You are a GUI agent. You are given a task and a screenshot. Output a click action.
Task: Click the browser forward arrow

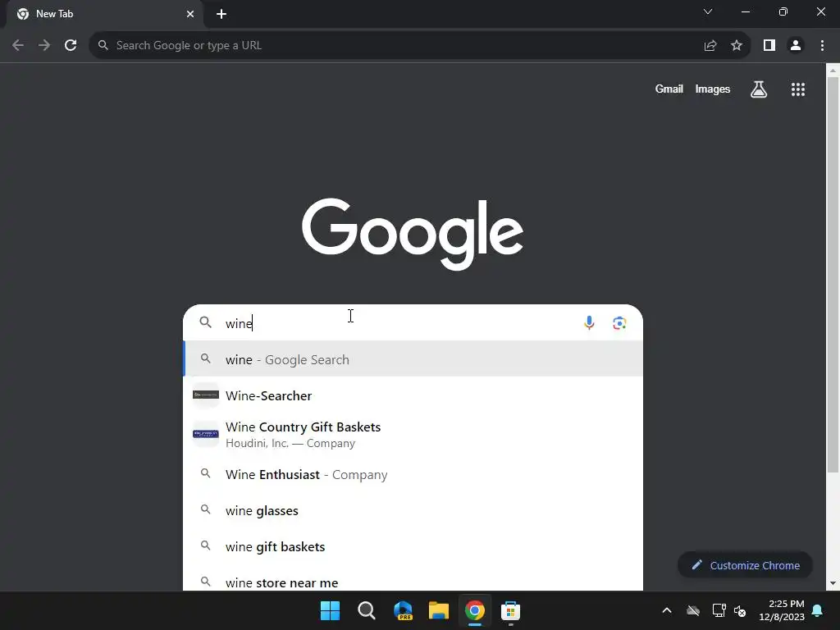click(x=44, y=46)
